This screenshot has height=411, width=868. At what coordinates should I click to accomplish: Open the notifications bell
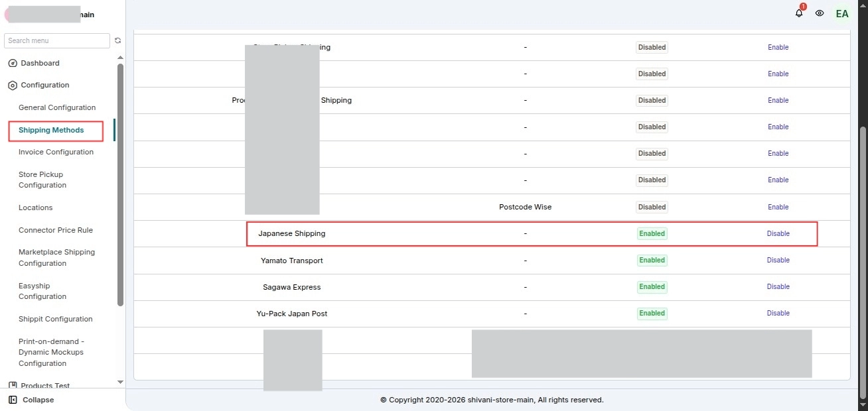click(799, 13)
